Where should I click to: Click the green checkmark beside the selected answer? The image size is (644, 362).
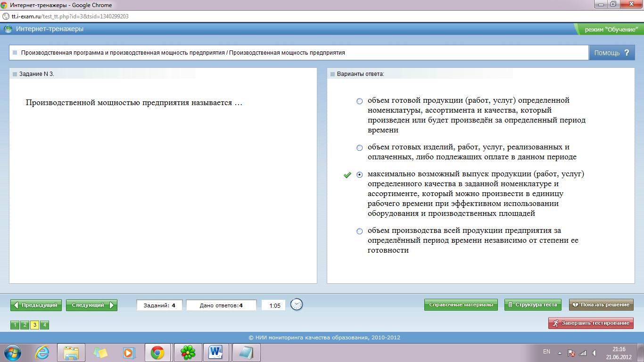click(x=347, y=175)
